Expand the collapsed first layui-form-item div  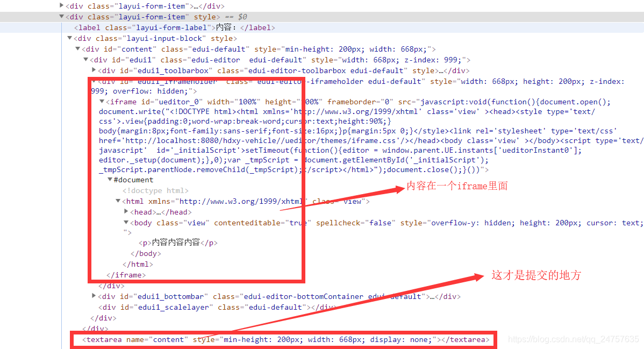pos(62,5)
